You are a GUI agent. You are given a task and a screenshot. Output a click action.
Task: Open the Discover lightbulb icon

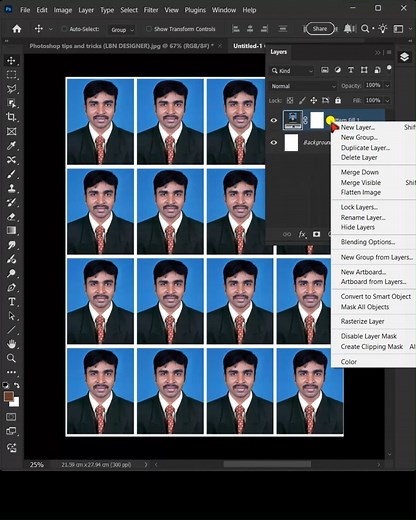click(x=383, y=29)
